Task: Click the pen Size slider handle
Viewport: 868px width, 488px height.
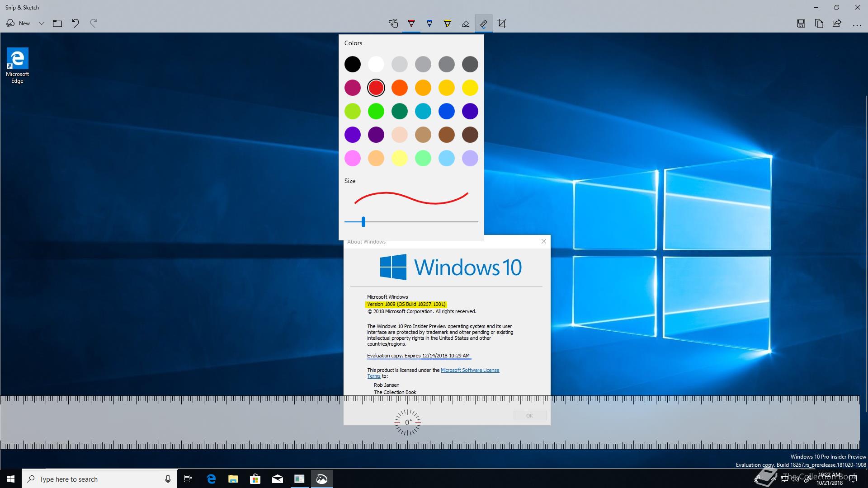Action: (363, 222)
